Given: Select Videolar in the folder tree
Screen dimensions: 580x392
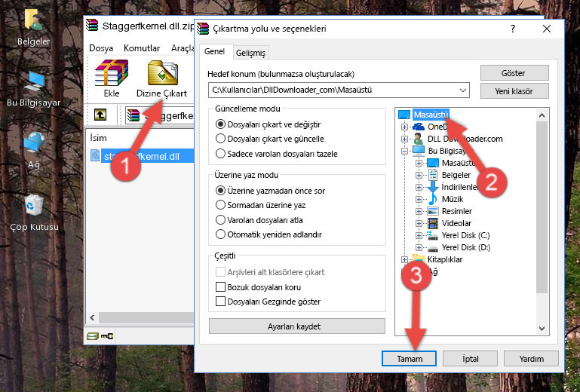Looking at the screenshot, I should tap(456, 223).
